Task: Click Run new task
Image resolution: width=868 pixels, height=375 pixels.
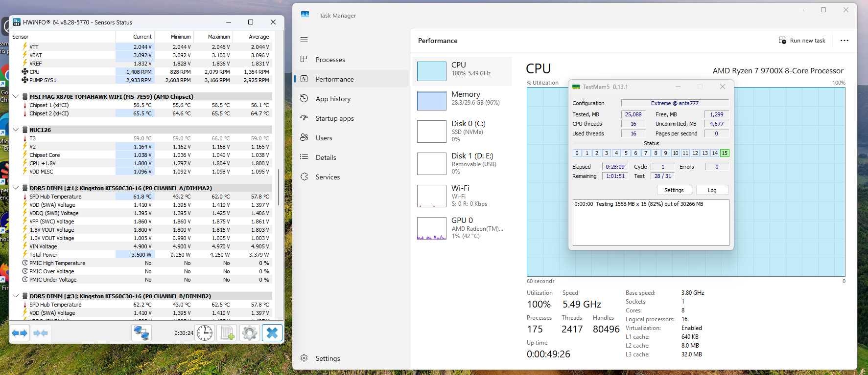Action: pyautogui.click(x=802, y=41)
